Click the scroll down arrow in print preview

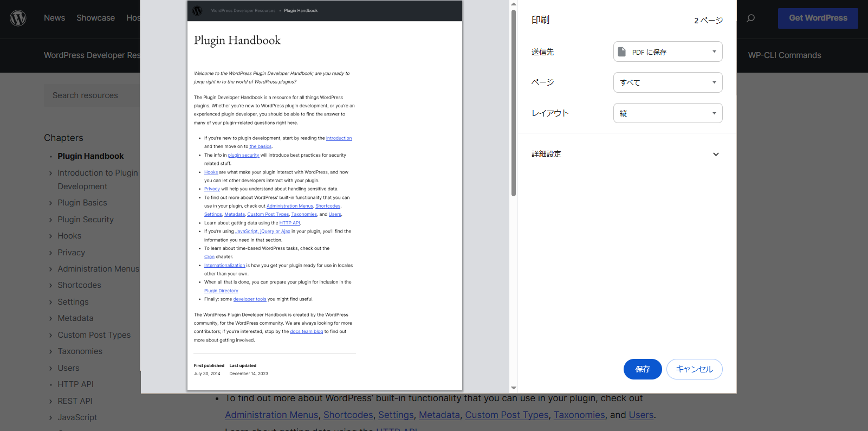514,388
